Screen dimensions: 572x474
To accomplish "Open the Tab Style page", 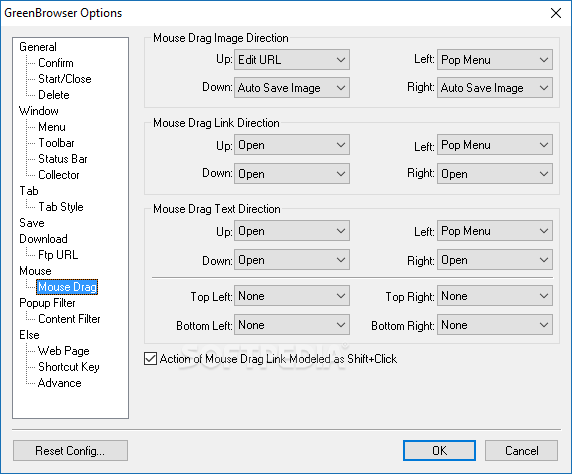I will coord(61,207).
